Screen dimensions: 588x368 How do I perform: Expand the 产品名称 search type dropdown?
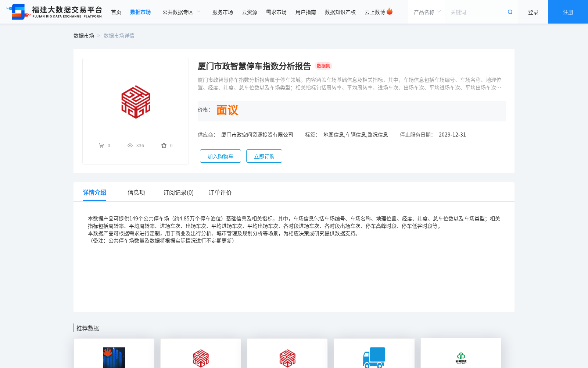click(427, 12)
